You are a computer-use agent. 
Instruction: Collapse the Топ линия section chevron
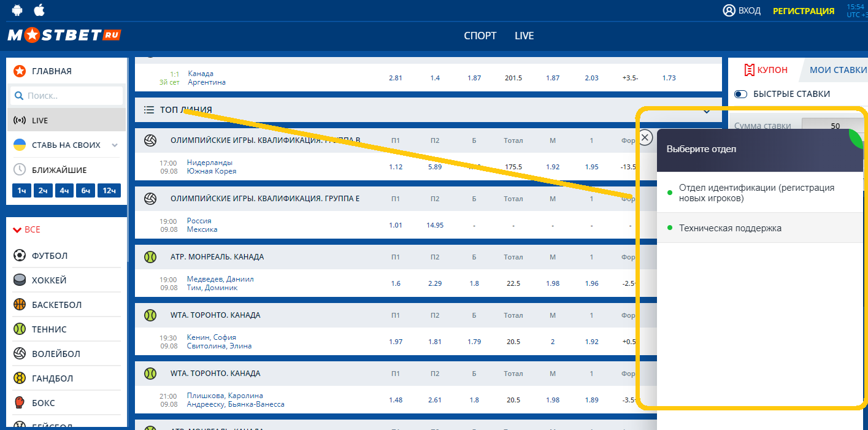pos(707,111)
